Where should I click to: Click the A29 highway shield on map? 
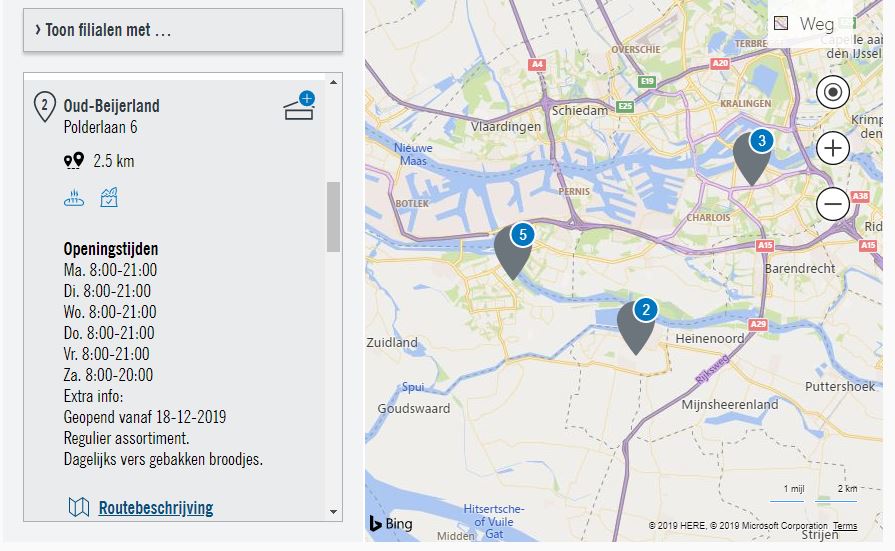(757, 324)
